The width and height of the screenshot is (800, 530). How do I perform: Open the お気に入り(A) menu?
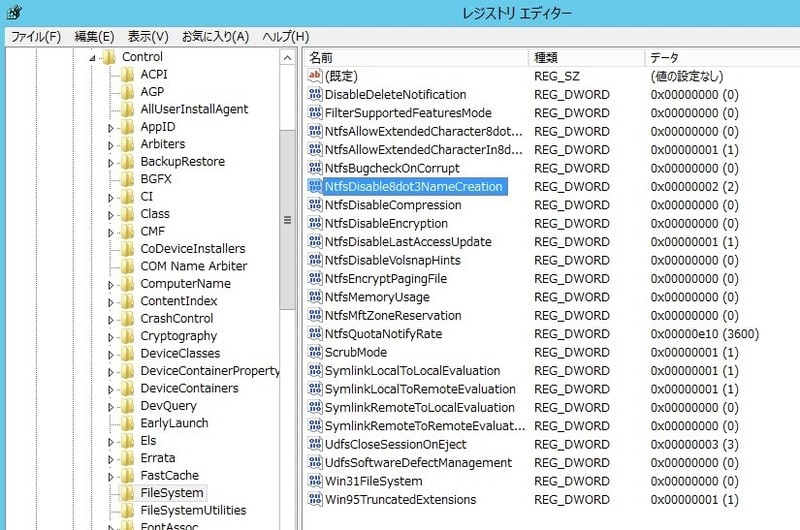click(x=215, y=37)
